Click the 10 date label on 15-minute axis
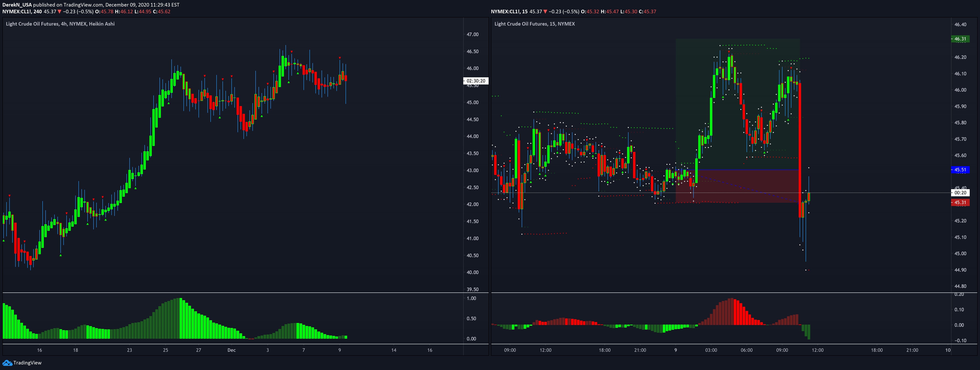980x370 pixels. (x=948, y=350)
